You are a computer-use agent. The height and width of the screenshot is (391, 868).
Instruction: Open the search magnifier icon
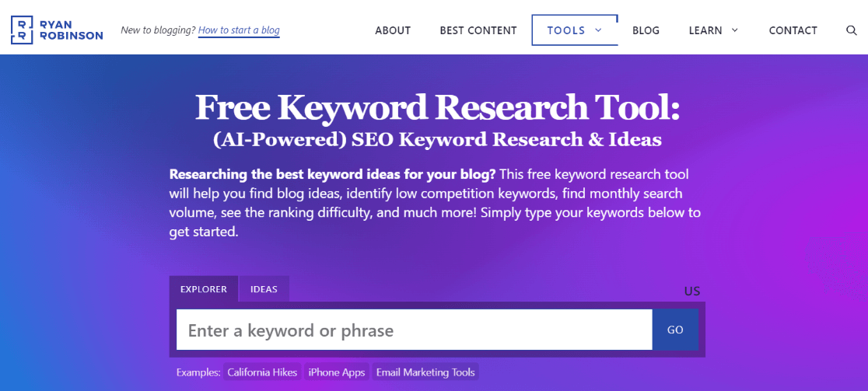pyautogui.click(x=852, y=30)
